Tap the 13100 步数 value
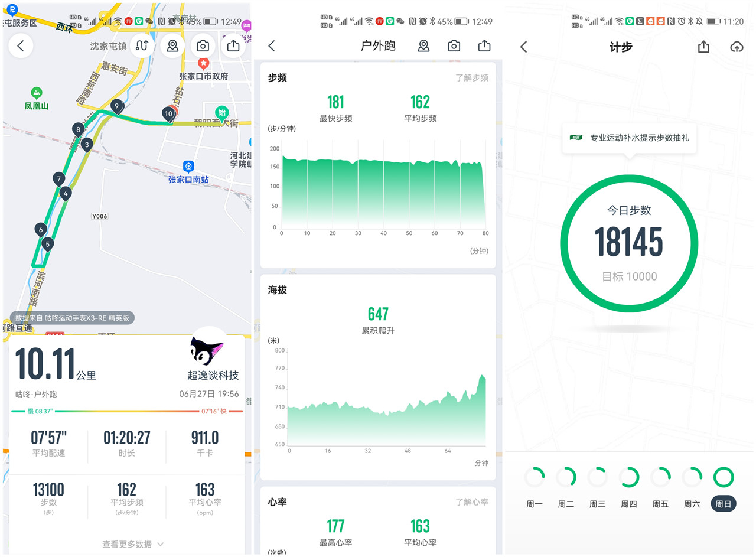Screen dimensions: 756x557 point(48,490)
